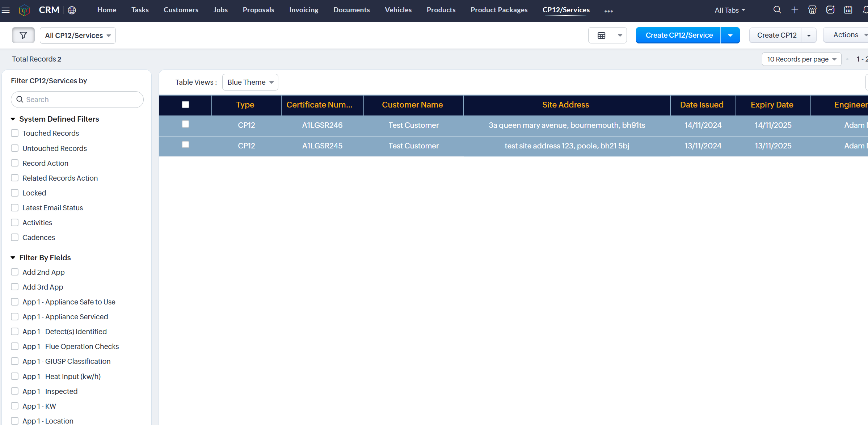Open the Product Packages tab

499,10
